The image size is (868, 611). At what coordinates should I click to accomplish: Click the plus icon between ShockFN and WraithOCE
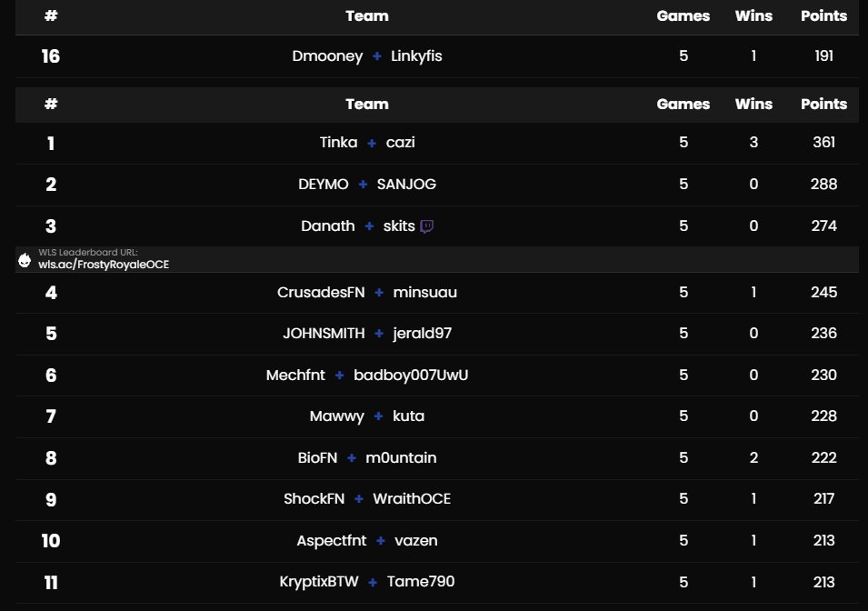(359, 498)
